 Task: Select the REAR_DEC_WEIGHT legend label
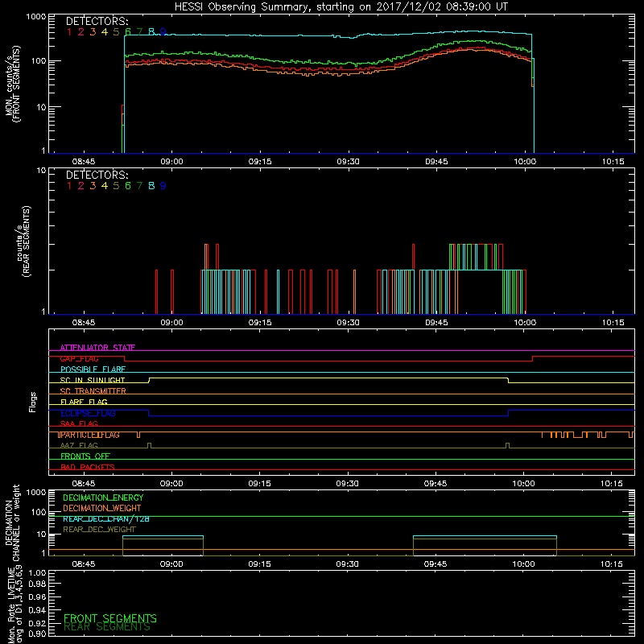99,530
